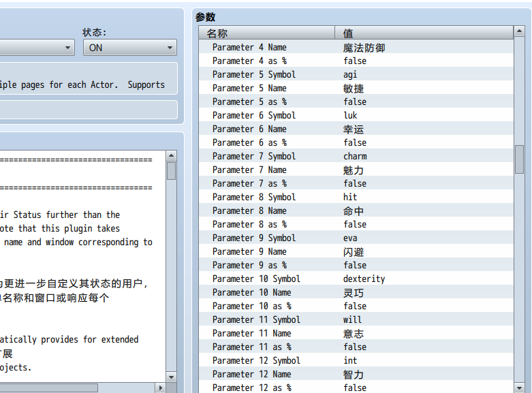Click the help text horizontal scrollbar thumb
This screenshot has width=532, height=393.
49,388
